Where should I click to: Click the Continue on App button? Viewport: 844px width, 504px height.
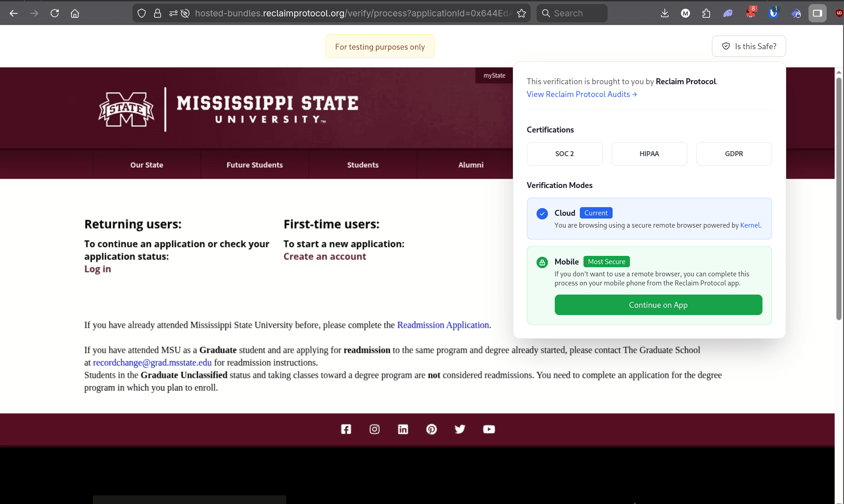[x=658, y=305]
